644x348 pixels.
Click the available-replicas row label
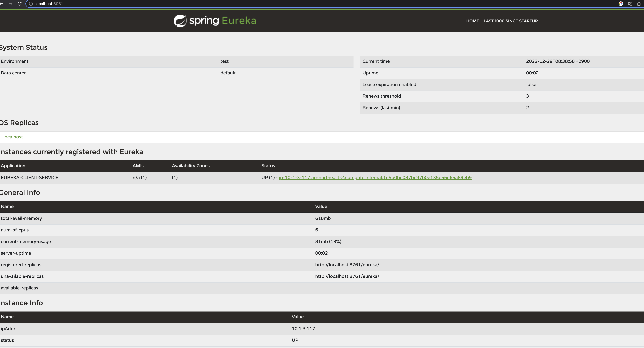(19, 288)
